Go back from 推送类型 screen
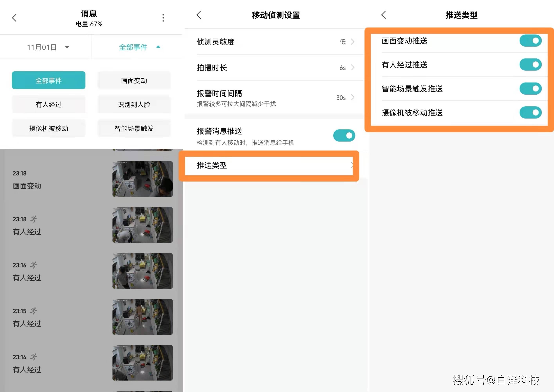The height and width of the screenshot is (392, 554). pyautogui.click(x=384, y=15)
